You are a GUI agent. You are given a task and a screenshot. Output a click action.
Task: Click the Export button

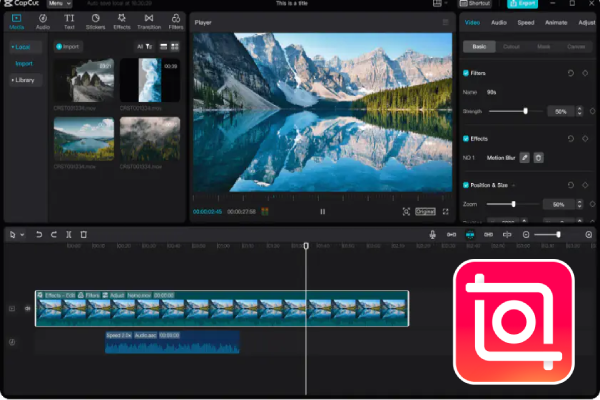[x=522, y=4]
